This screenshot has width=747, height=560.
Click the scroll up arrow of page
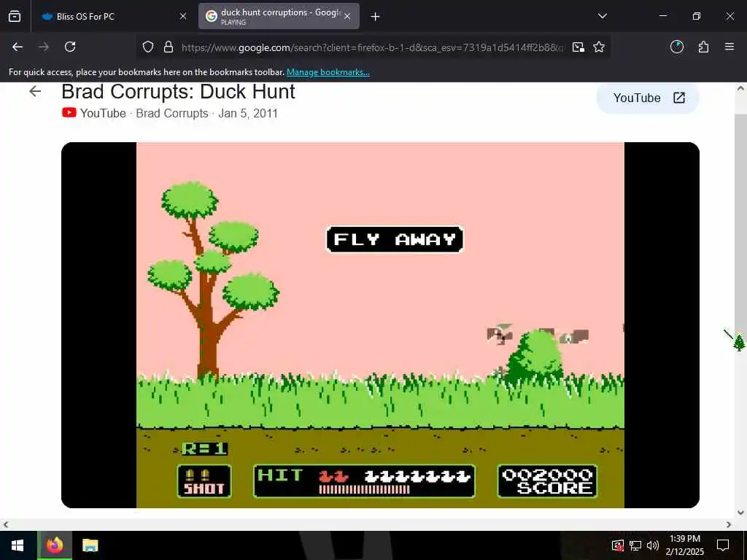740,88
